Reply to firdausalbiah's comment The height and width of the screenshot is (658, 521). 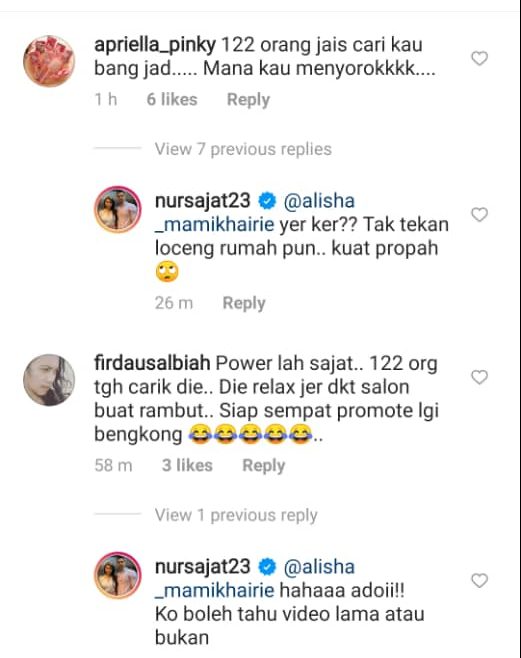(x=263, y=465)
